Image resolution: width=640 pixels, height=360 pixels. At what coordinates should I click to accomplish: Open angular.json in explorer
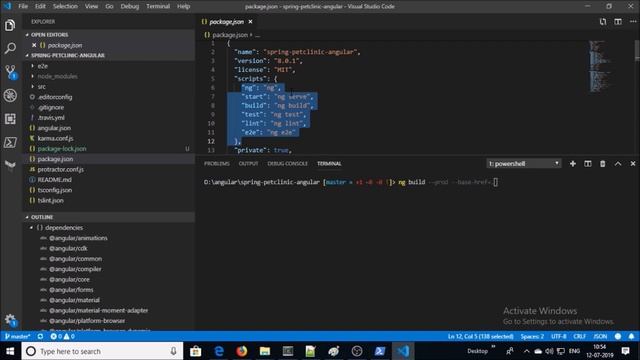(x=54, y=128)
